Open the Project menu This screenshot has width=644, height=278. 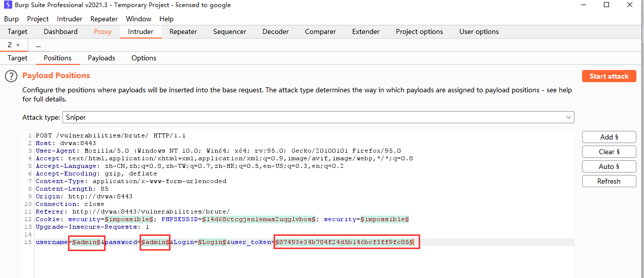point(38,19)
